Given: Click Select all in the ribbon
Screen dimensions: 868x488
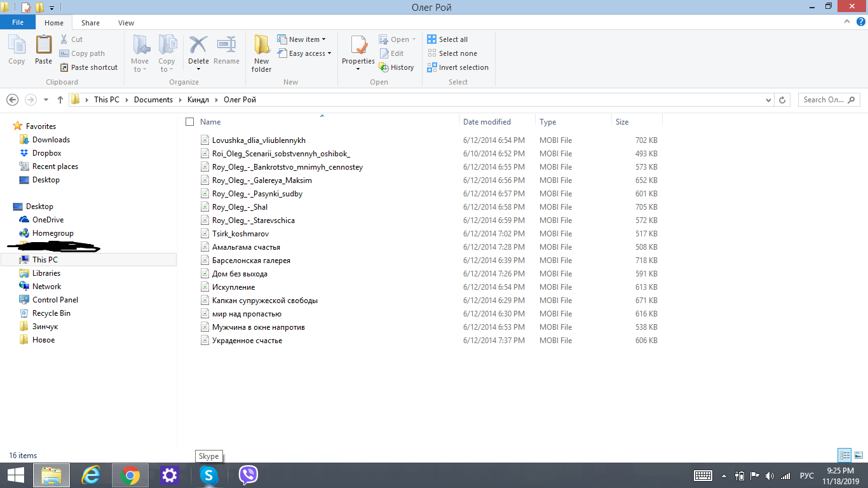Looking at the screenshot, I should pos(448,39).
